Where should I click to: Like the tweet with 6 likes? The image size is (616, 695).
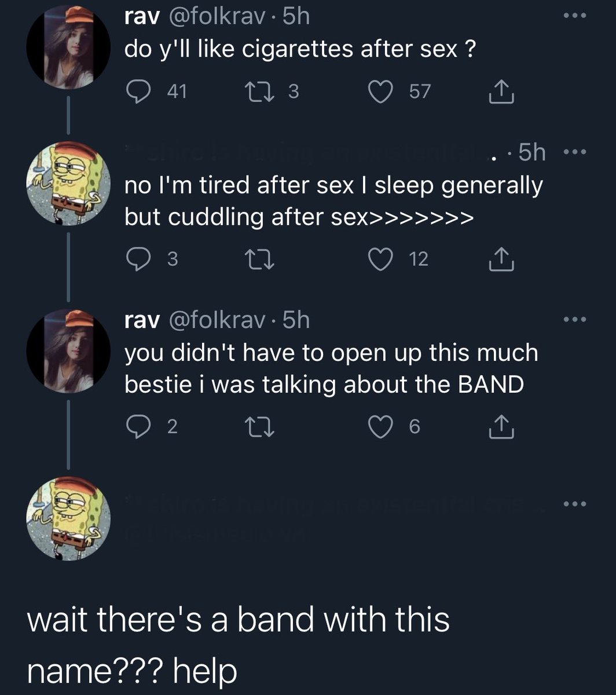tap(382, 427)
